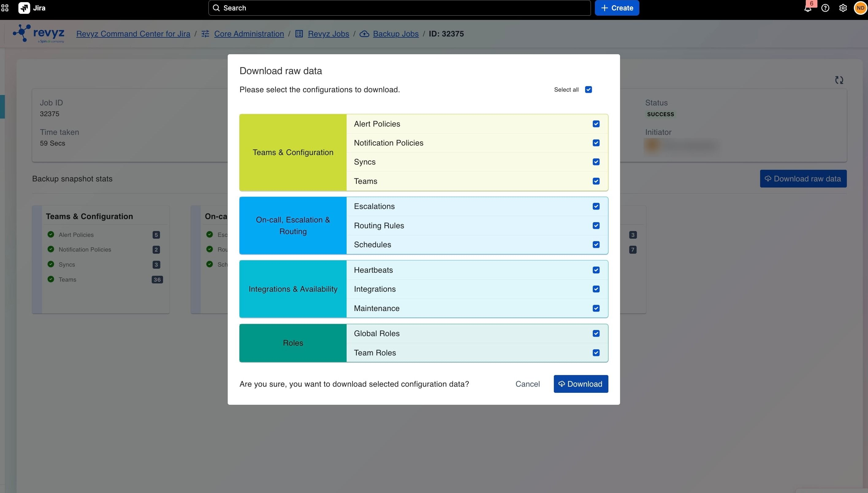Image resolution: width=868 pixels, height=493 pixels.
Task: Click the Jira logo icon
Action: click(x=24, y=8)
